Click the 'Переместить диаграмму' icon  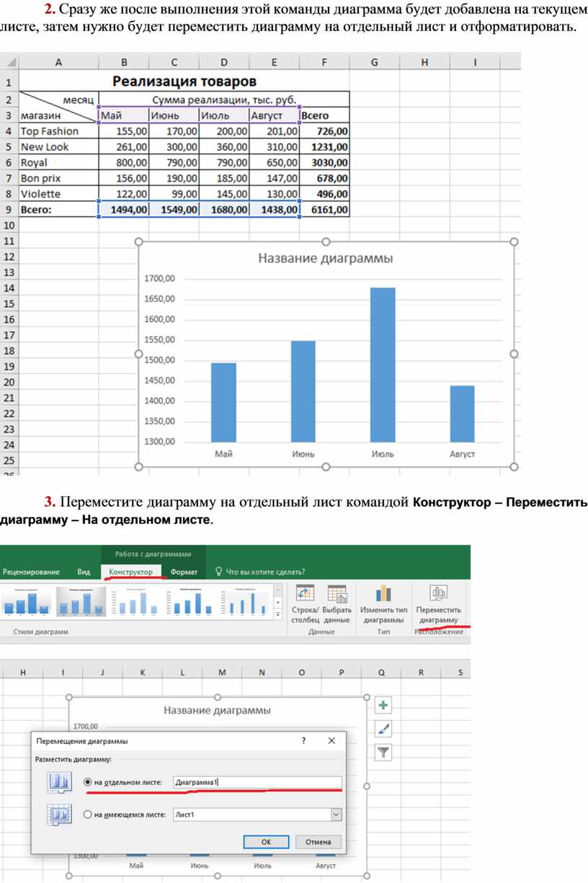coord(438,594)
